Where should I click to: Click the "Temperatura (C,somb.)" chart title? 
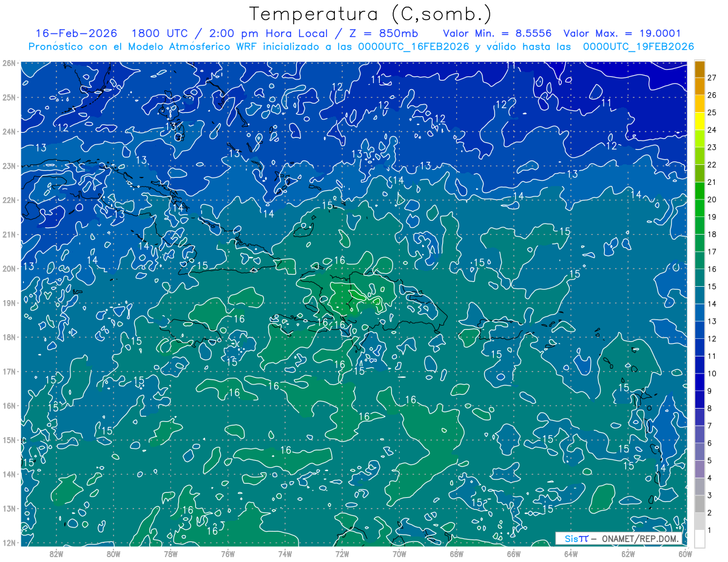(371, 14)
